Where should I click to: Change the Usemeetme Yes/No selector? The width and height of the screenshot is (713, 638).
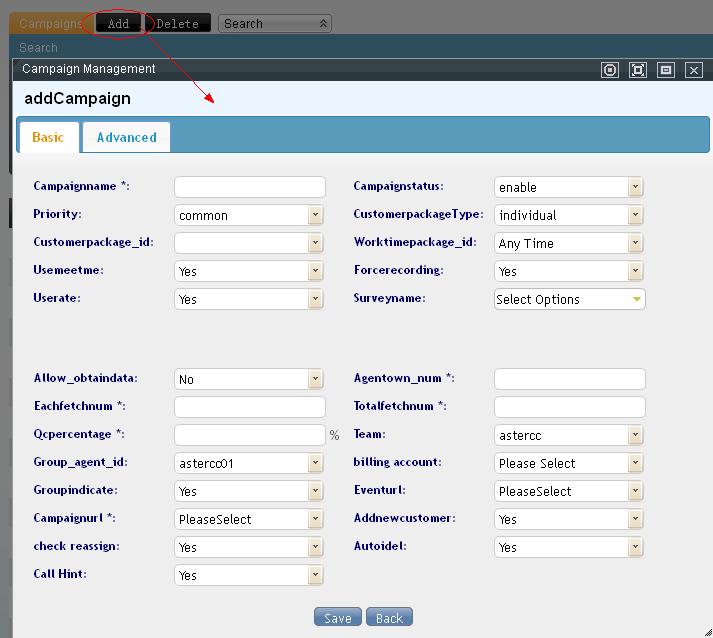tap(315, 271)
